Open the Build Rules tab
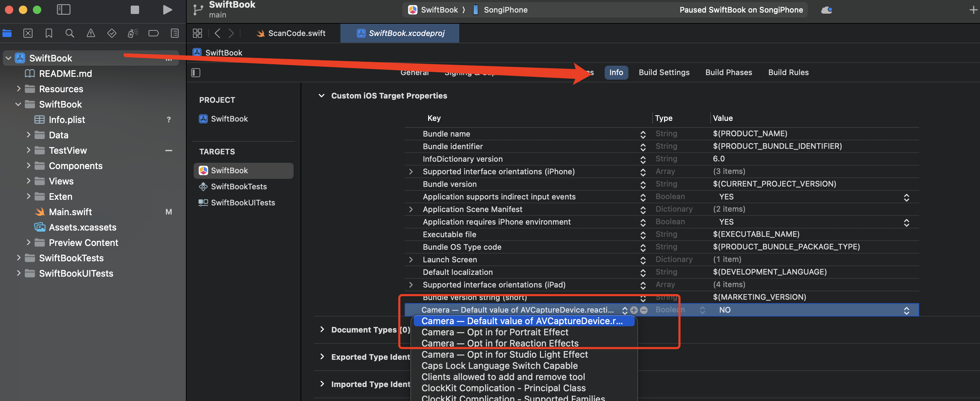Screen dimensions: 980x401 [x=788, y=72]
